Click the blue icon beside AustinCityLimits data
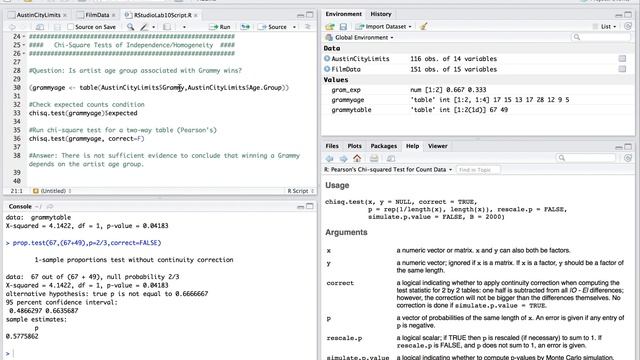 coord(327,58)
